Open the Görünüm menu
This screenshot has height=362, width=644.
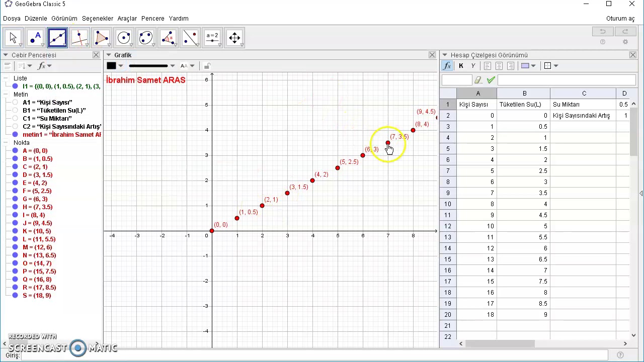tap(64, 19)
